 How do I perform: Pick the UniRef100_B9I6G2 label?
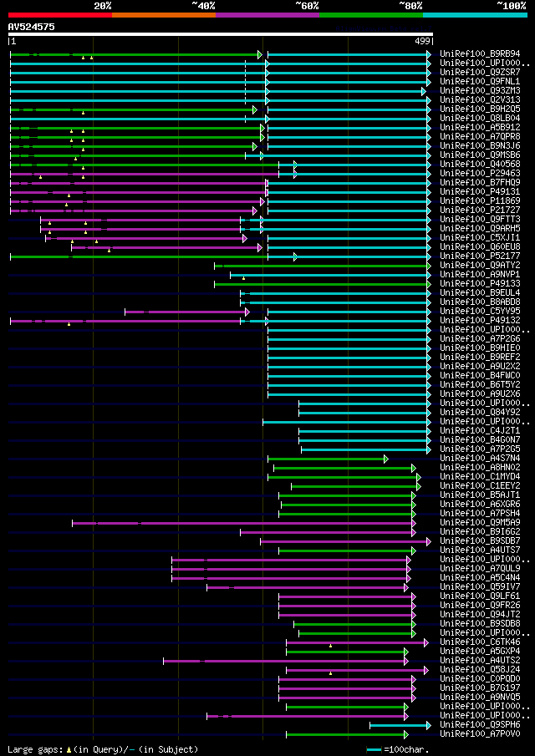pos(480,532)
